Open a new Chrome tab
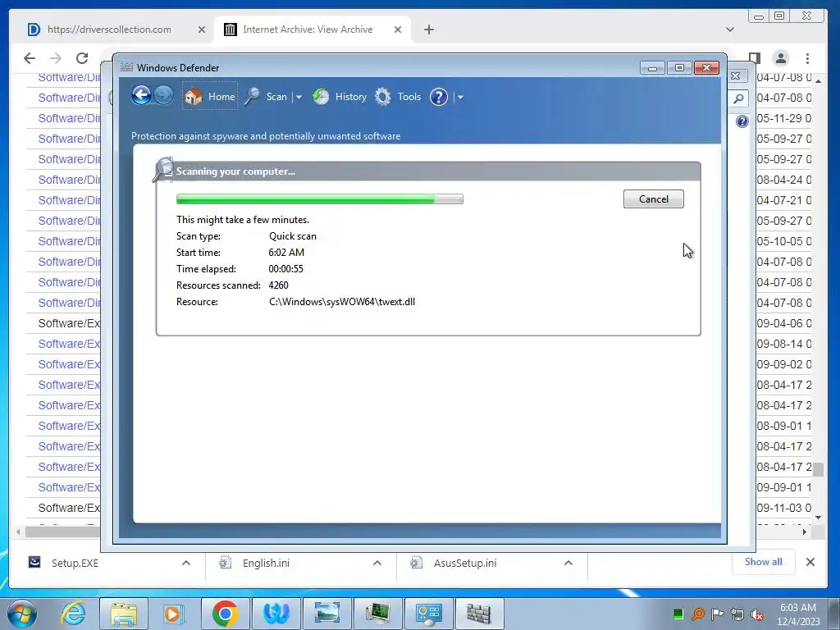The width and height of the screenshot is (840, 630). pyautogui.click(x=428, y=30)
